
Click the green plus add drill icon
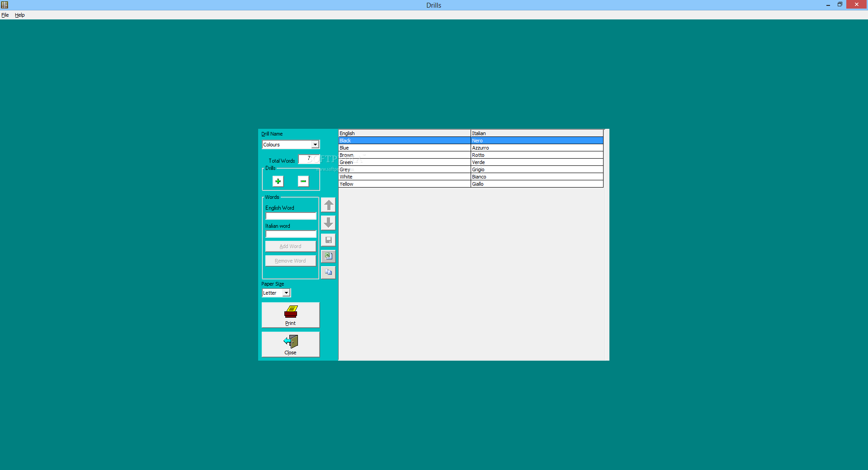(278, 181)
